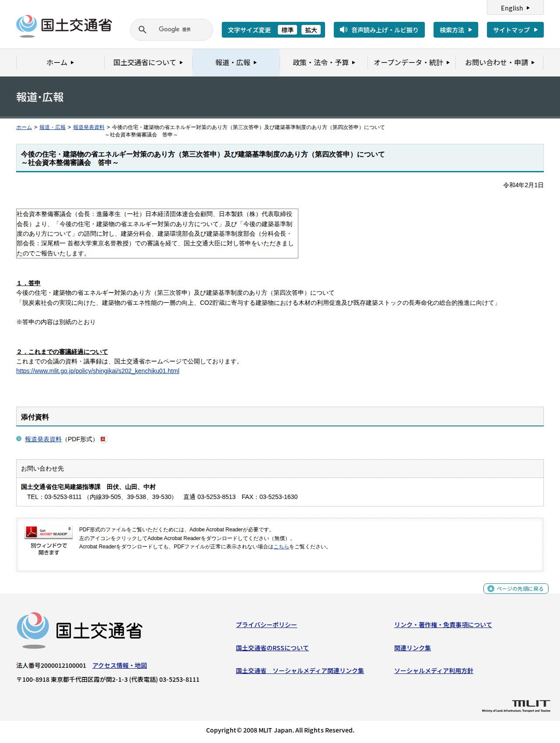Open 検索方法 page
This screenshot has width=560, height=743.
[456, 30]
